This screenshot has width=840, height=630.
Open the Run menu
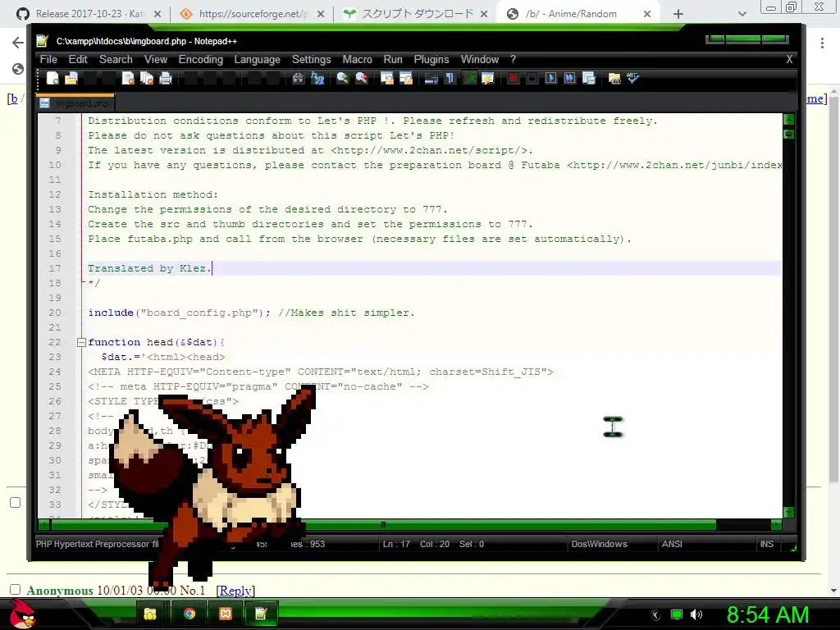[393, 59]
